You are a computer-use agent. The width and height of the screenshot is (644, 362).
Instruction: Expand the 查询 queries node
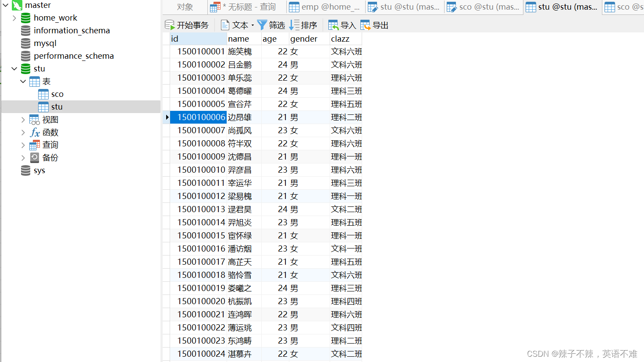[23, 145]
